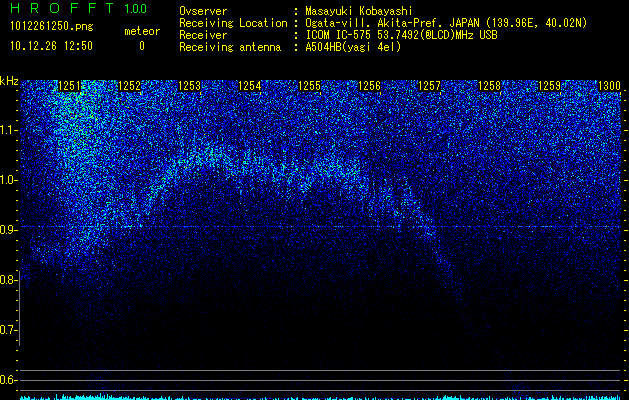Click the A504HB(yagi 4el) antenna text
The width and height of the screenshot is (629, 400).
pyautogui.click(x=353, y=47)
